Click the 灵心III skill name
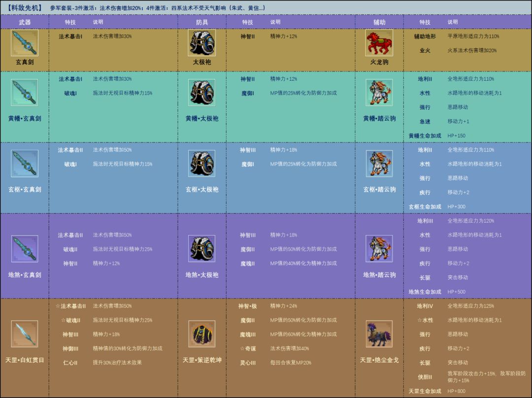532x398 pixels. pos(248,363)
